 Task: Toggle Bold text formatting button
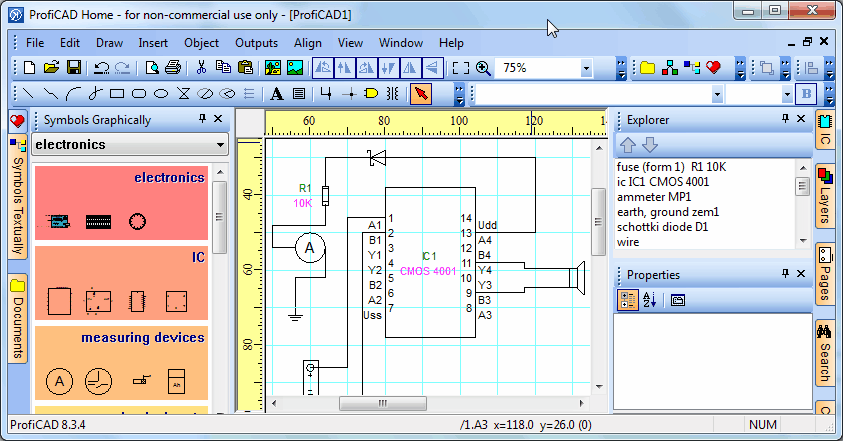[x=806, y=94]
